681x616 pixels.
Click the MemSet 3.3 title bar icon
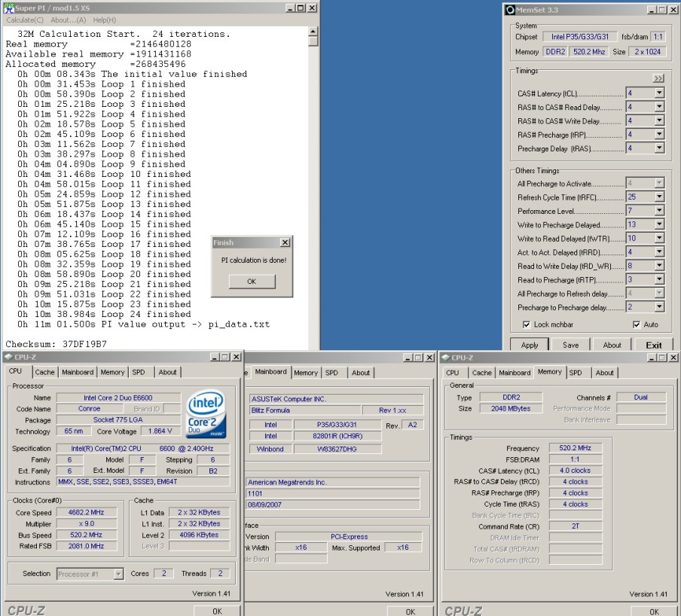510,10
